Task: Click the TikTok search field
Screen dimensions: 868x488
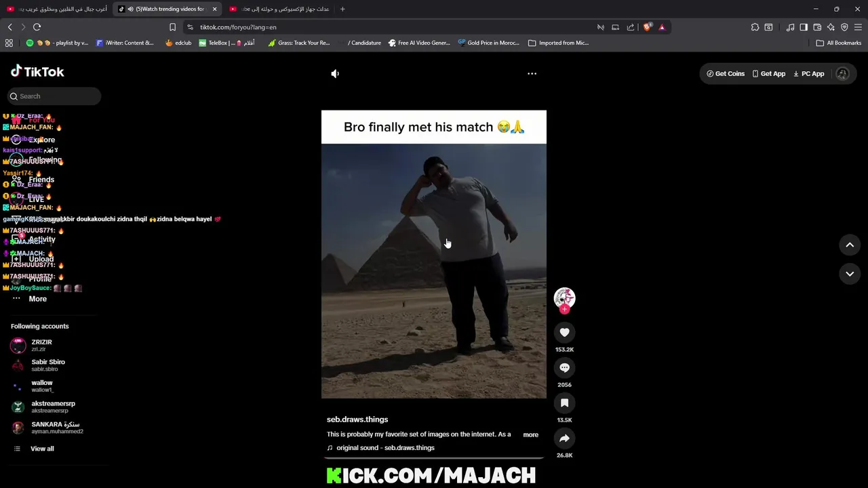Action: [x=54, y=96]
